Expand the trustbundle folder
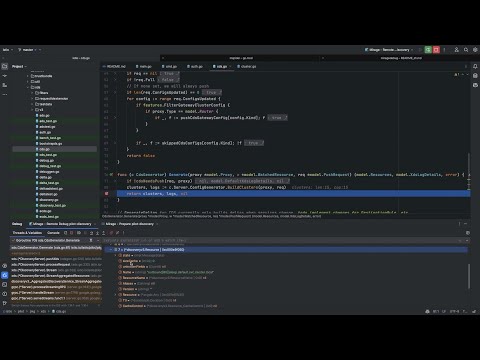Viewport: 480px width, 360px height. click(x=28, y=76)
